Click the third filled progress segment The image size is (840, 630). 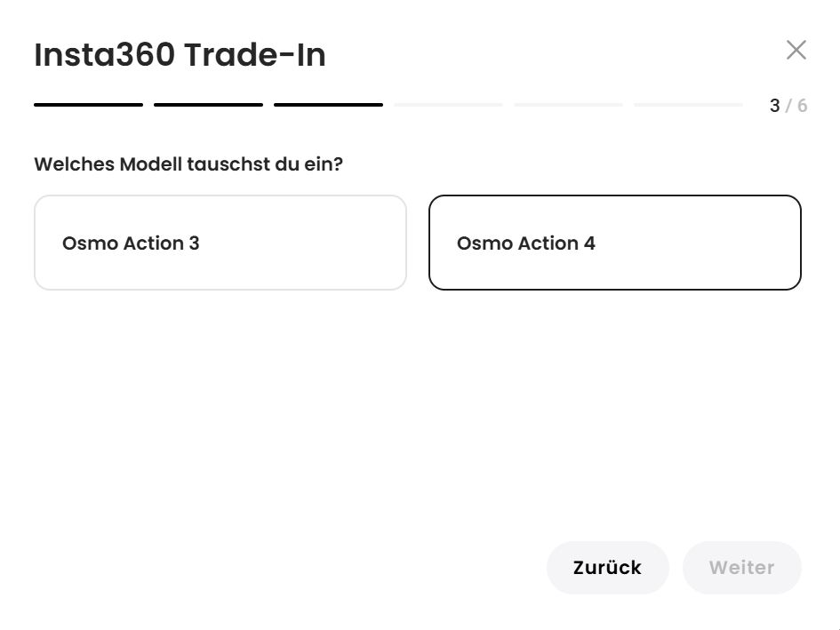coord(328,105)
